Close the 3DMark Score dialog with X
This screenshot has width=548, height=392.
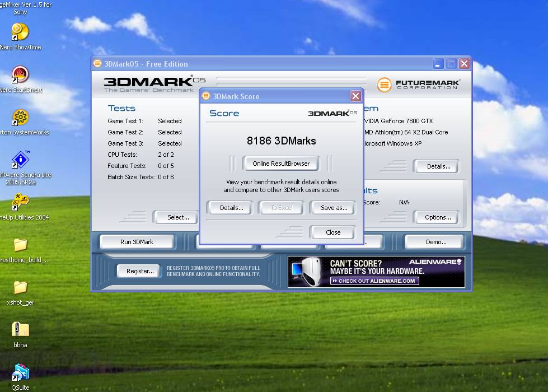355,96
